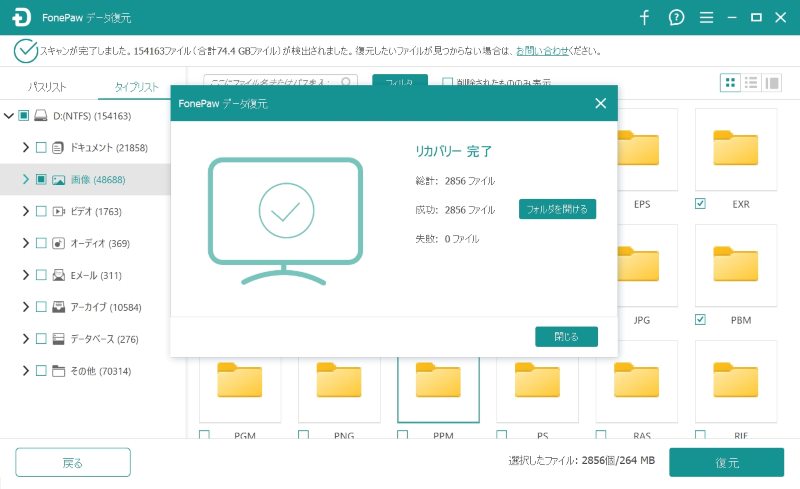Open the help question mark icon
The height and width of the screenshot is (489, 800).
click(x=676, y=18)
